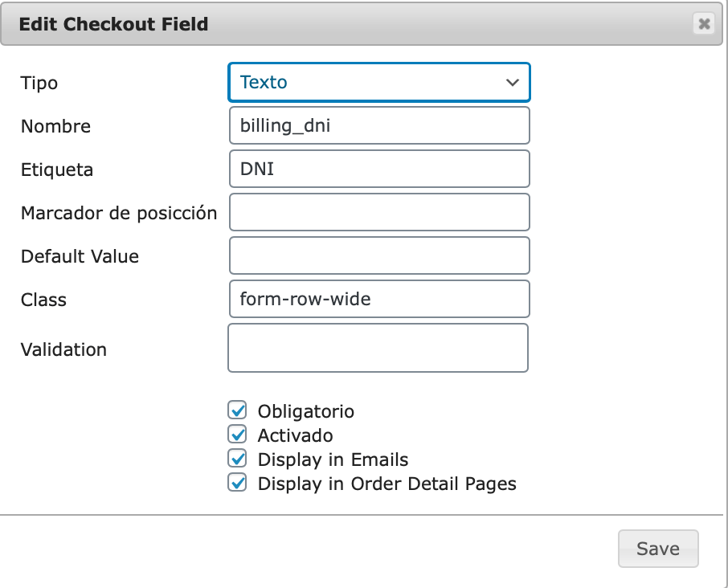Click the Display in Emails label

(x=333, y=460)
